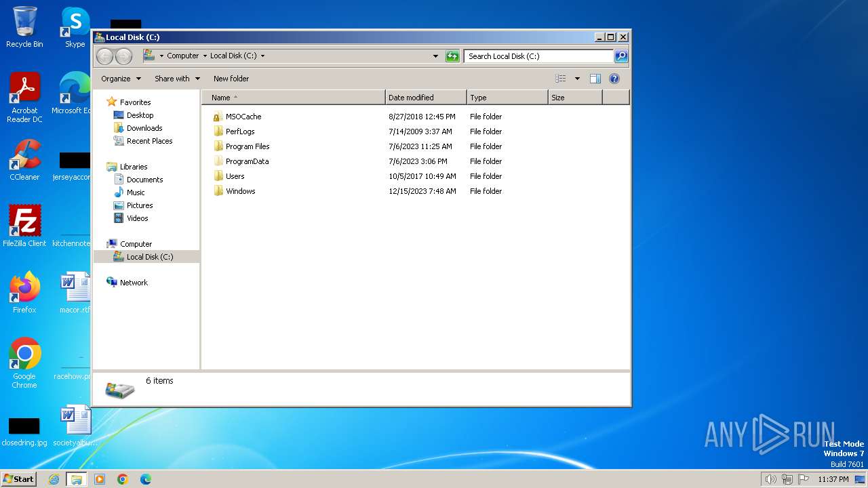Viewport: 868px width, 488px height.
Task: Click the Search Local Disk (C:) field
Action: 539,56
